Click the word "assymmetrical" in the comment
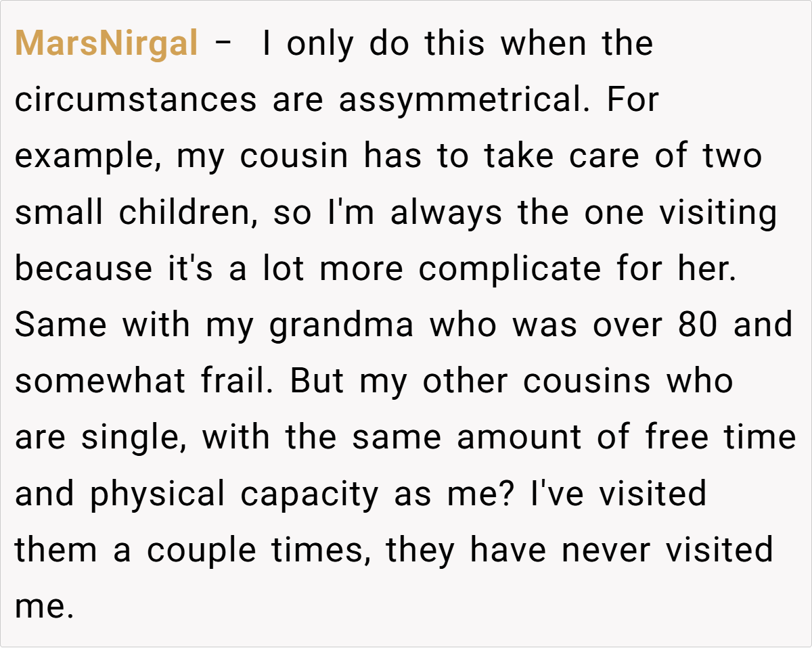Screen dimensions: 812x648 coord(460,101)
